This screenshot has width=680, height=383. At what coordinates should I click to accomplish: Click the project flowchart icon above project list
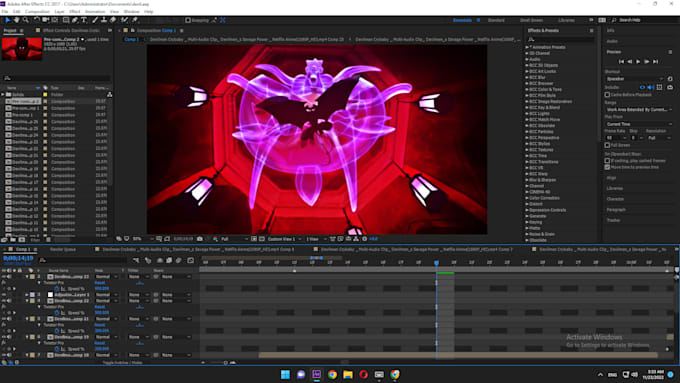pyautogui.click(x=109, y=95)
